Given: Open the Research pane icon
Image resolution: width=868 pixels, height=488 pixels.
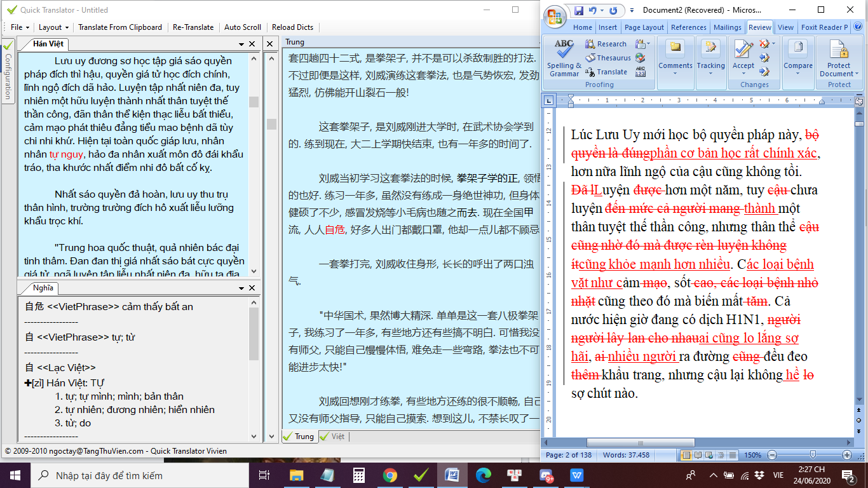Looking at the screenshot, I should coord(589,44).
